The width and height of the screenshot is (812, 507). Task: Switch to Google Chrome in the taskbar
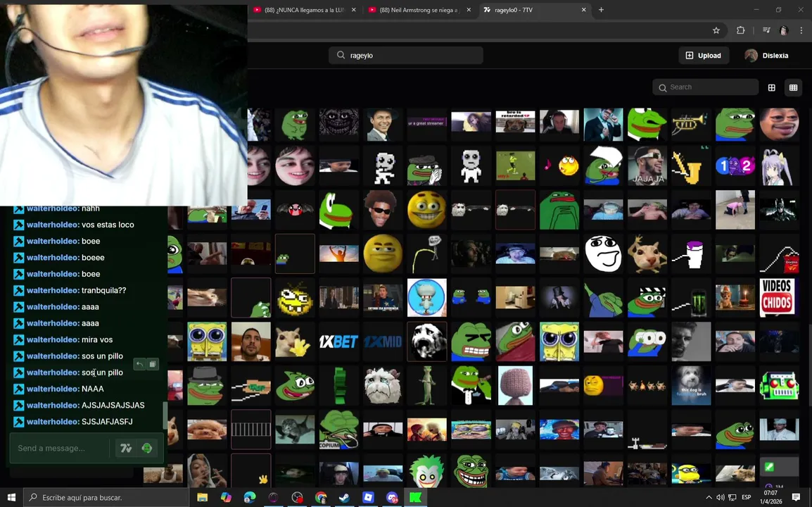click(321, 497)
